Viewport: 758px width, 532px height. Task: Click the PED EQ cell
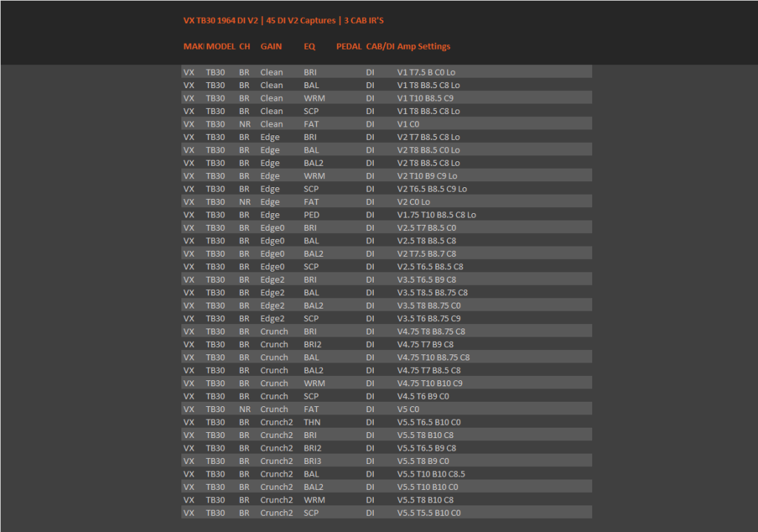pyautogui.click(x=312, y=215)
